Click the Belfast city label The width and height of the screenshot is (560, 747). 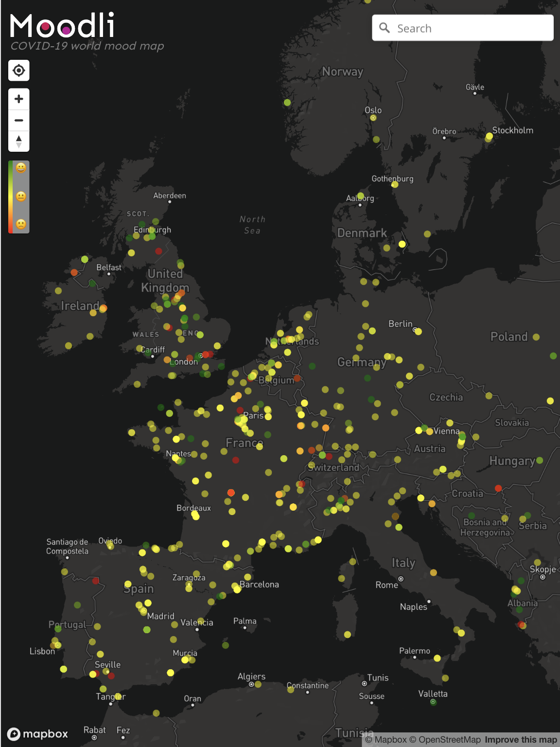(x=109, y=267)
